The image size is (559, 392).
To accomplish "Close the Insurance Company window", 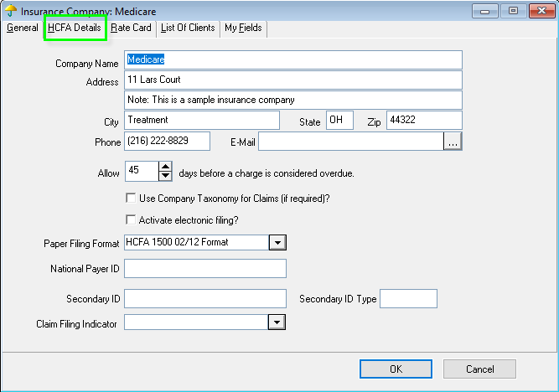I will tap(541, 11).
